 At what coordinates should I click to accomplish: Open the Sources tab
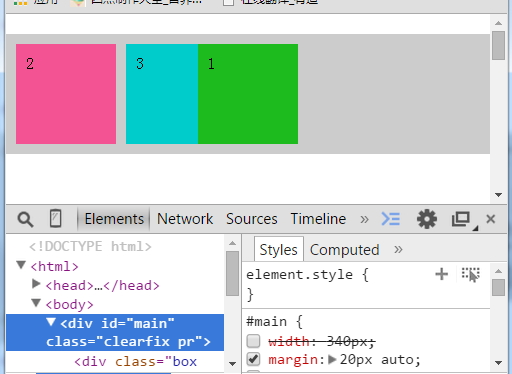(x=252, y=219)
